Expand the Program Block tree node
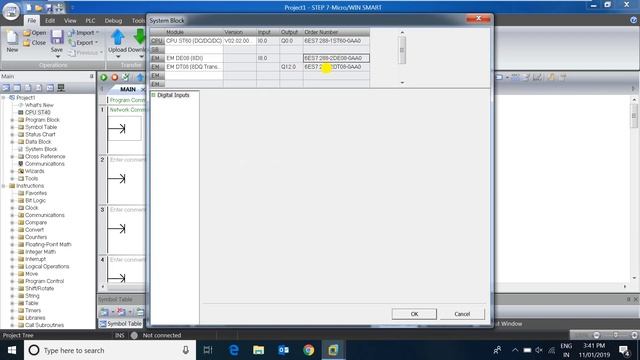 point(12,120)
